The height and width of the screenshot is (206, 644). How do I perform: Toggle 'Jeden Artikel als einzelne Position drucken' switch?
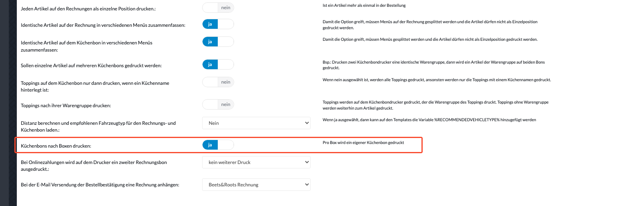218,8
